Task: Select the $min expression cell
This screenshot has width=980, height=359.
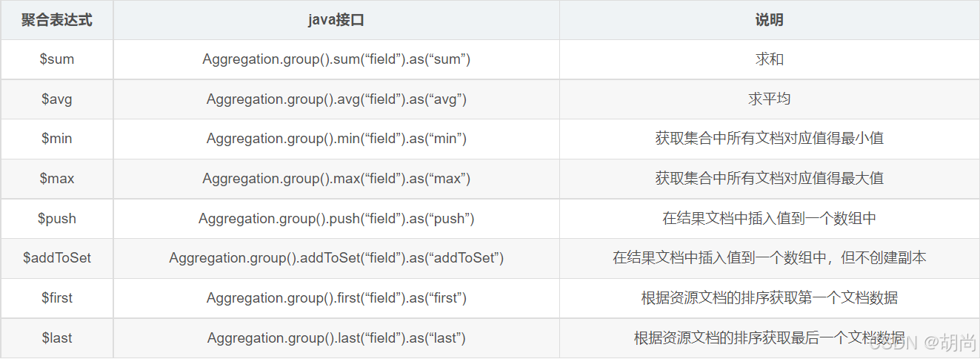Action: click(57, 139)
